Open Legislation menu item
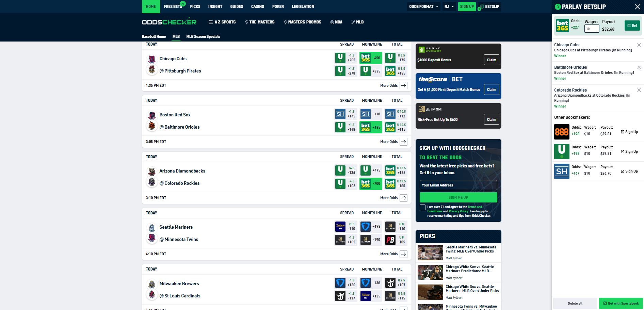Image resolution: width=644 pixels, height=310 pixels. pos(303,6)
